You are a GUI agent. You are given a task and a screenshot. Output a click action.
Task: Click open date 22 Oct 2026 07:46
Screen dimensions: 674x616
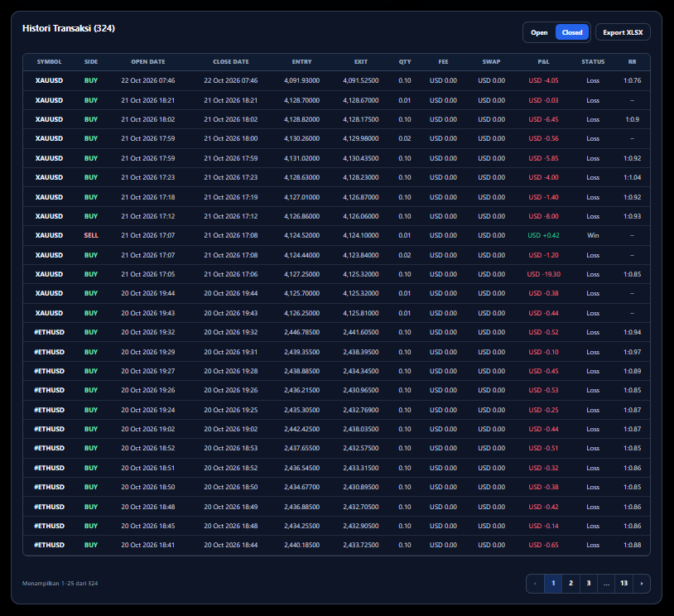pos(148,81)
